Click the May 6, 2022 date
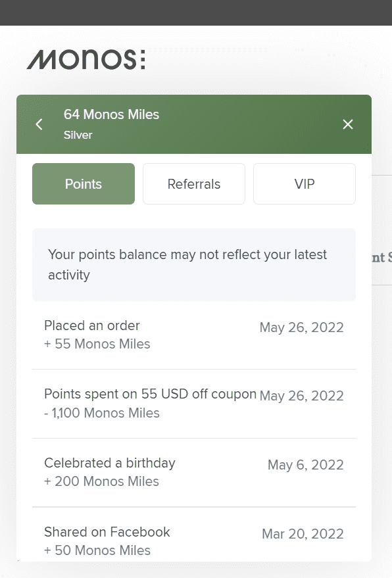Viewport: 392px width, 578px height. click(x=306, y=465)
